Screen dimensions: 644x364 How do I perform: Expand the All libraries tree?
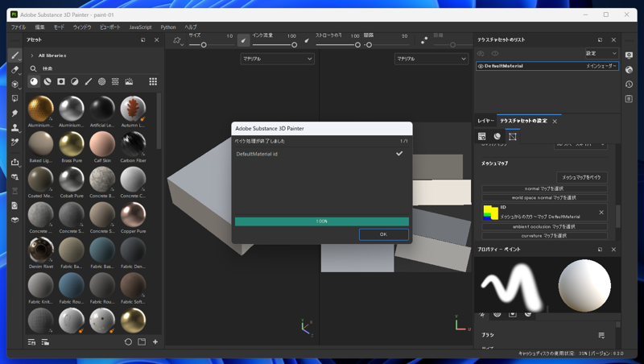pyautogui.click(x=32, y=56)
